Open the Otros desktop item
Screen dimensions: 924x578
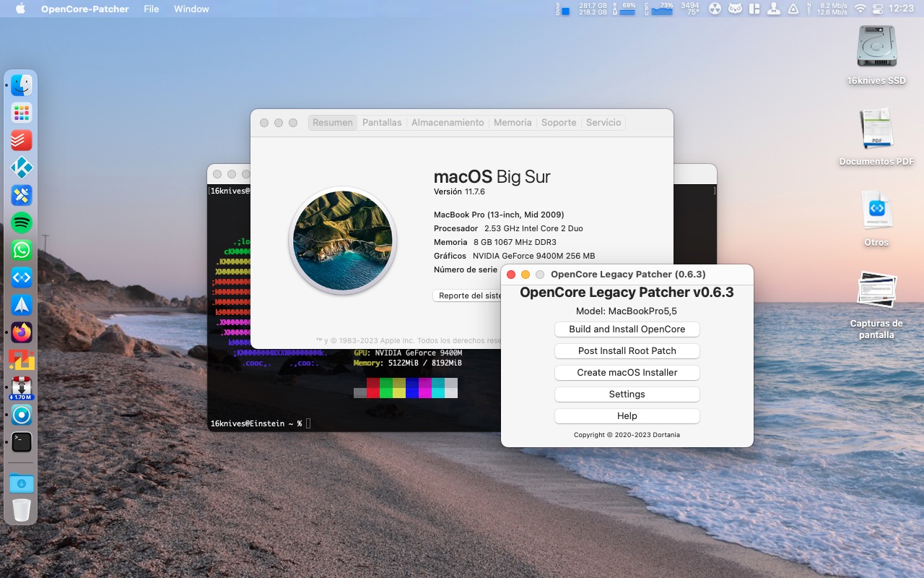click(x=876, y=217)
